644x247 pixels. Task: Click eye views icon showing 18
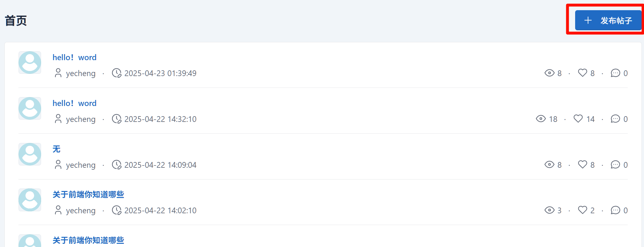coord(541,119)
